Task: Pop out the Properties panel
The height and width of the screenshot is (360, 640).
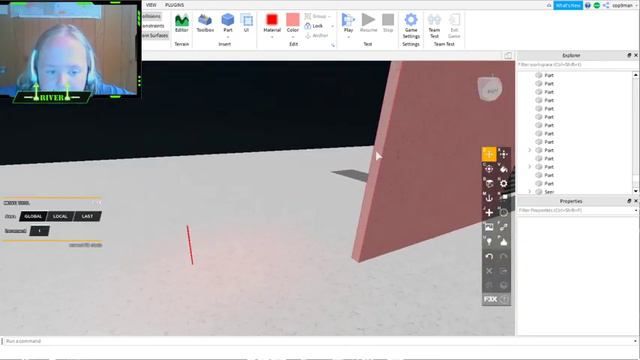Action: click(x=629, y=201)
